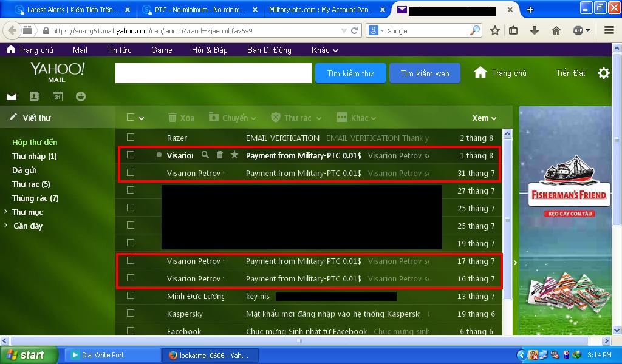Click the Firefox bookmark star icon
The height and width of the screenshot is (364, 622).
494,30
